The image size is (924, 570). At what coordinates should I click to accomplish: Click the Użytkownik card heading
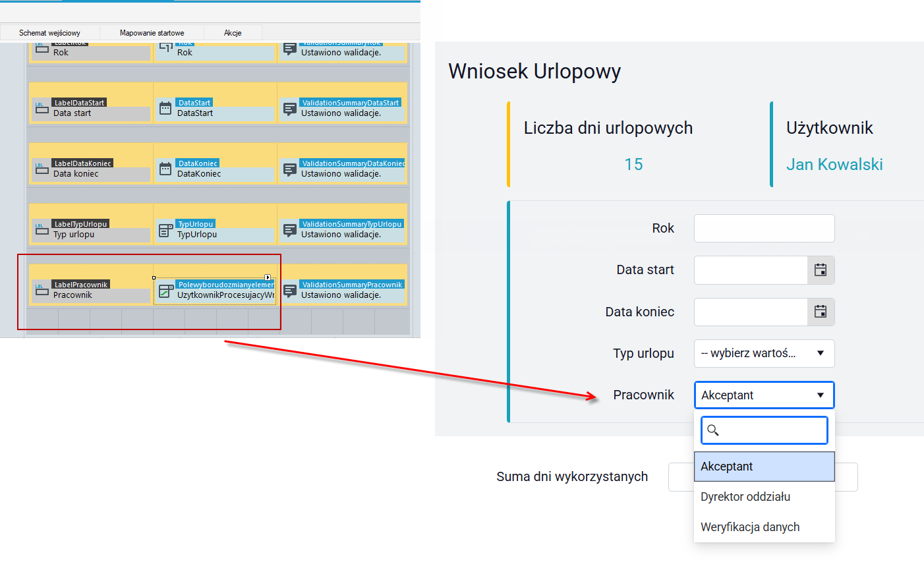click(830, 128)
